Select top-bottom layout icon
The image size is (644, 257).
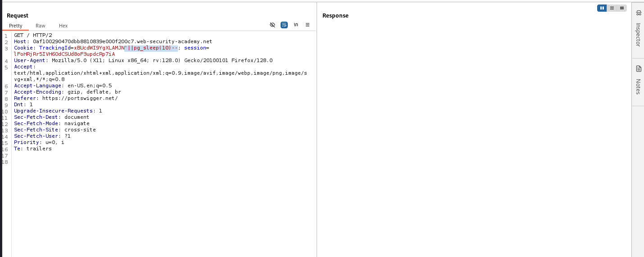[x=612, y=8]
